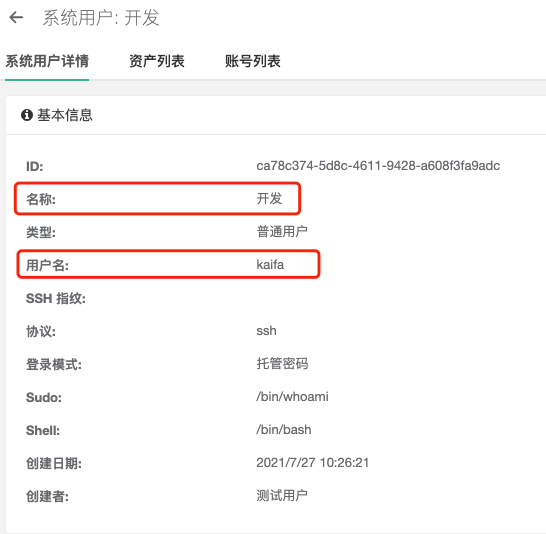Click the 名称 value 开发

pyautogui.click(x=269, y=198)
